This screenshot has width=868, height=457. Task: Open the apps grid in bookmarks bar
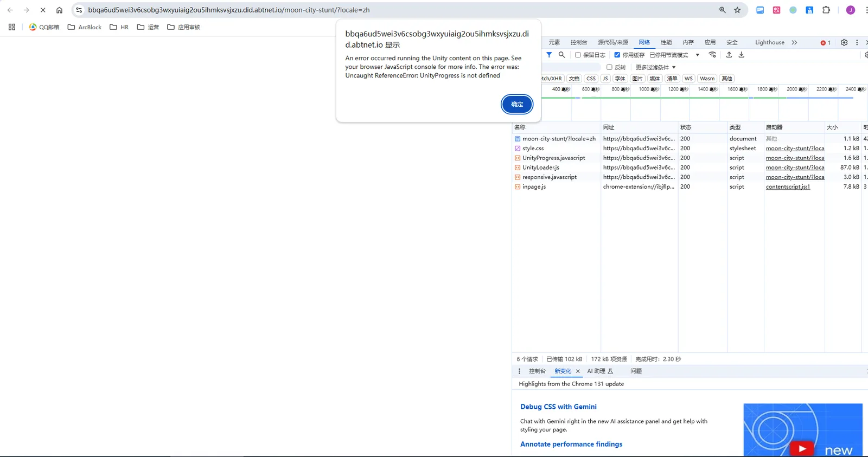point(12,27)
